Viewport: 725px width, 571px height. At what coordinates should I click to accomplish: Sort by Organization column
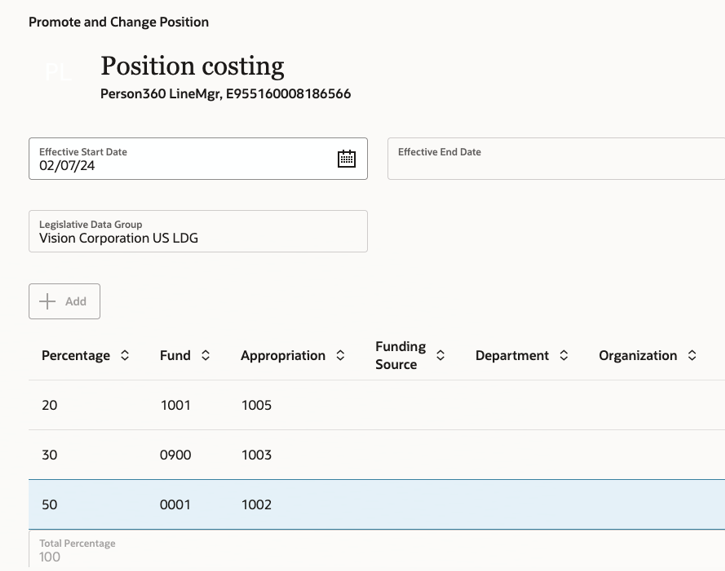[692, 355]
